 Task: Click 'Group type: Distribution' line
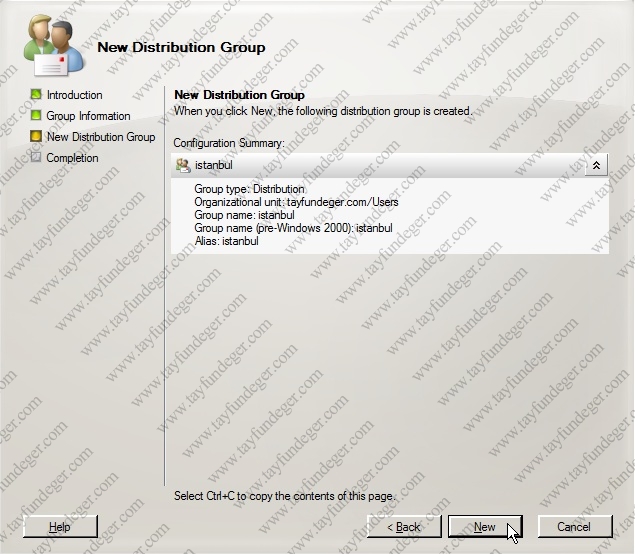tap(249, 189)
